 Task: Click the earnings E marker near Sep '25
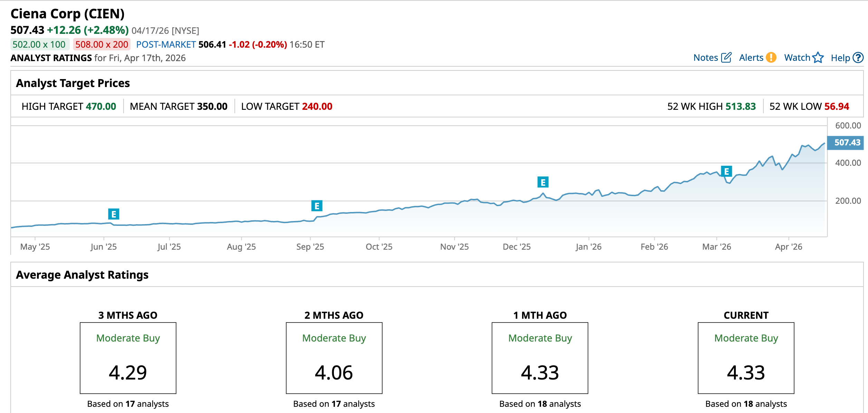click(317, 206)
